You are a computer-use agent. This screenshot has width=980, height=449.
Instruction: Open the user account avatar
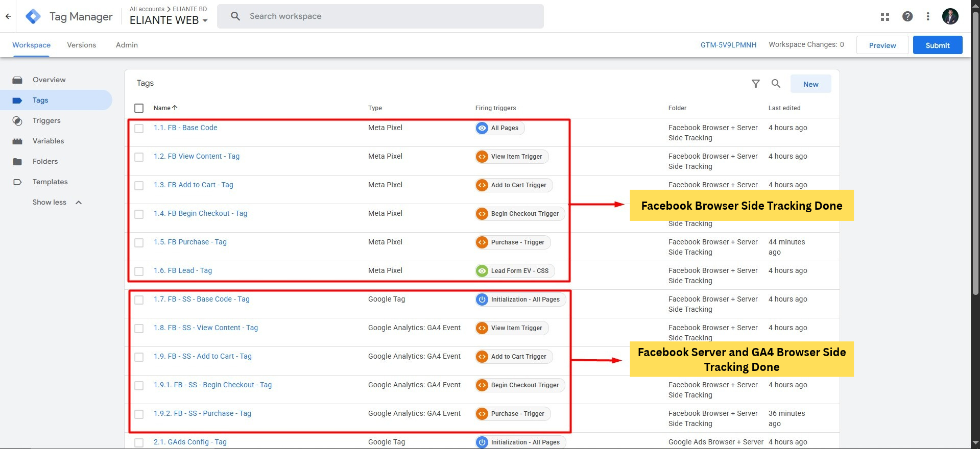pos(950,16)
